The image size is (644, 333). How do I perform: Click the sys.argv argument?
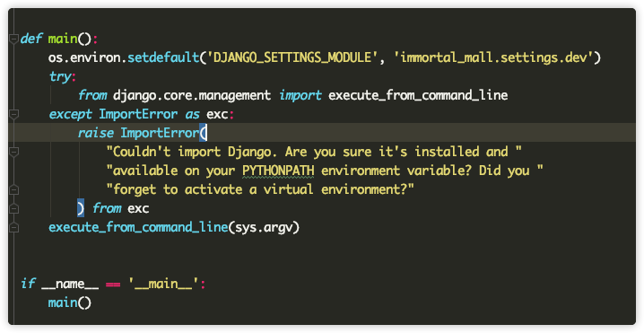point(264,227)
